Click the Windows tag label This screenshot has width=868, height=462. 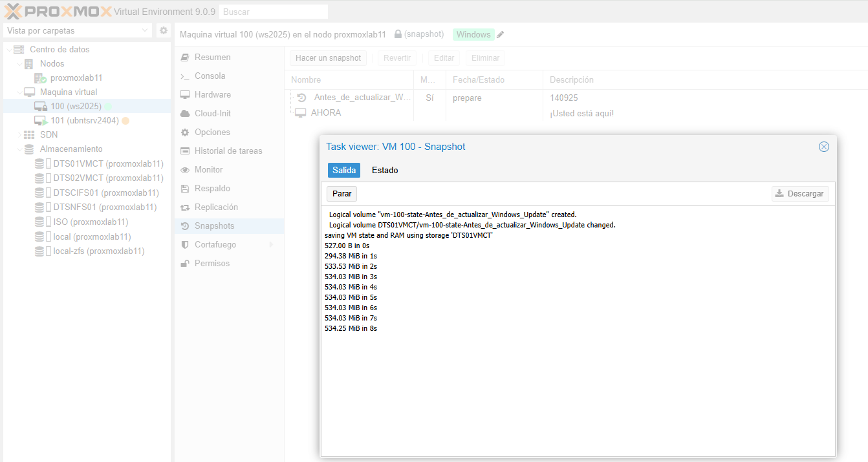pos(474,34)
